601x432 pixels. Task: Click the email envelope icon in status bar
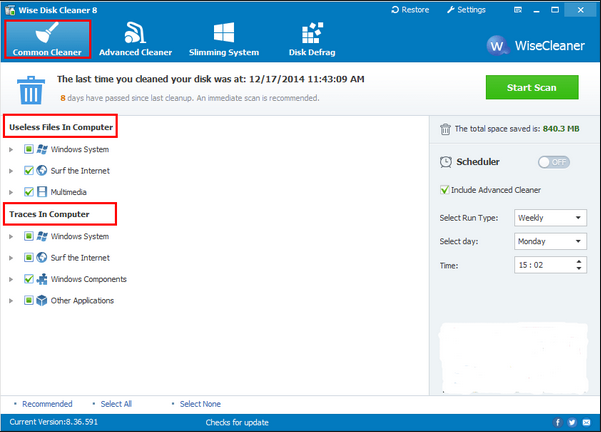pyautogui.click(x=586, y=422)
